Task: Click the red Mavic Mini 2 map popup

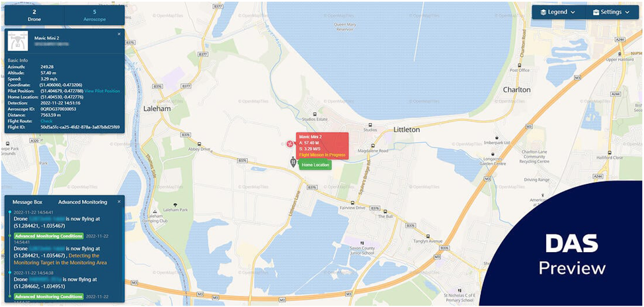Action: pyautogui.click(x=323, y=146)
